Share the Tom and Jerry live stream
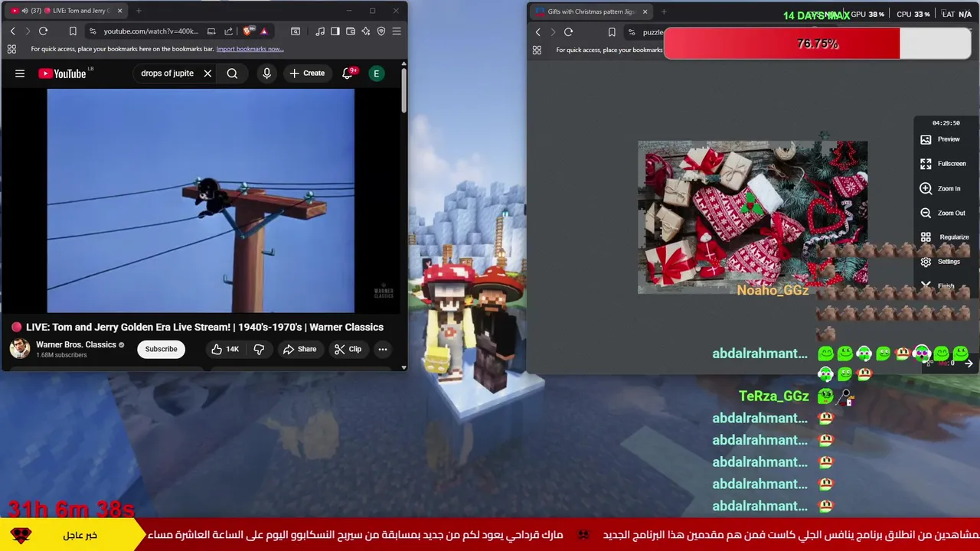 coord(299,349)
